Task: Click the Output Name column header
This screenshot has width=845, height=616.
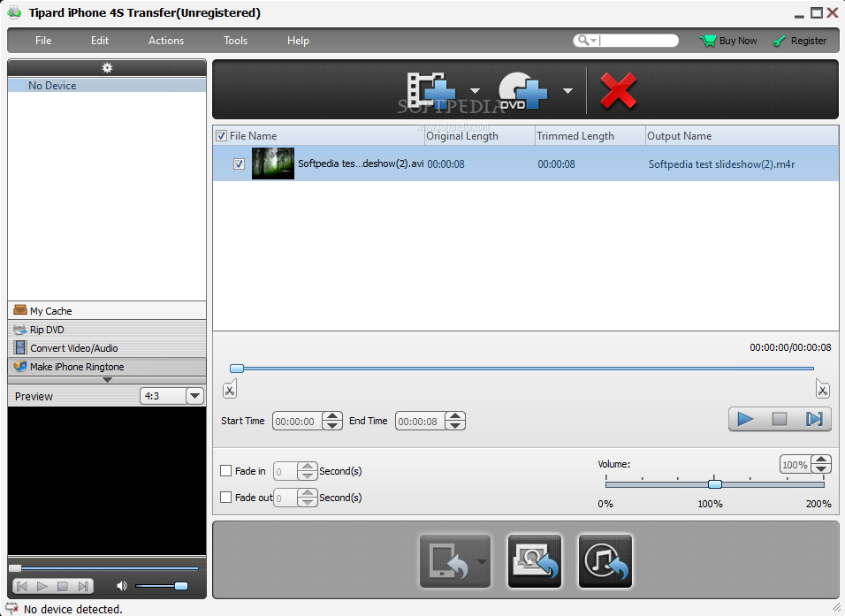Action: (742, 136)
